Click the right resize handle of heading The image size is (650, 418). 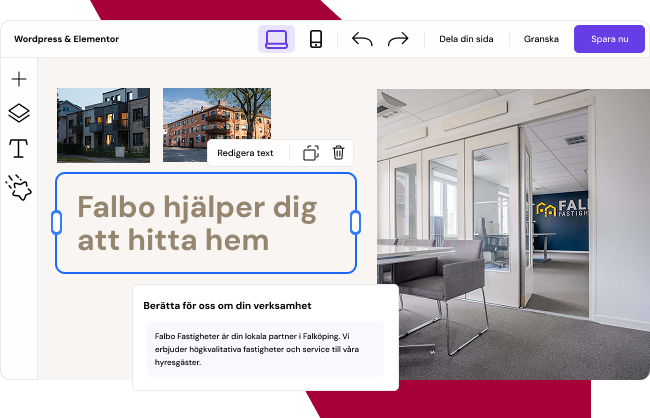pyautogui.click(x=355, y=223)
